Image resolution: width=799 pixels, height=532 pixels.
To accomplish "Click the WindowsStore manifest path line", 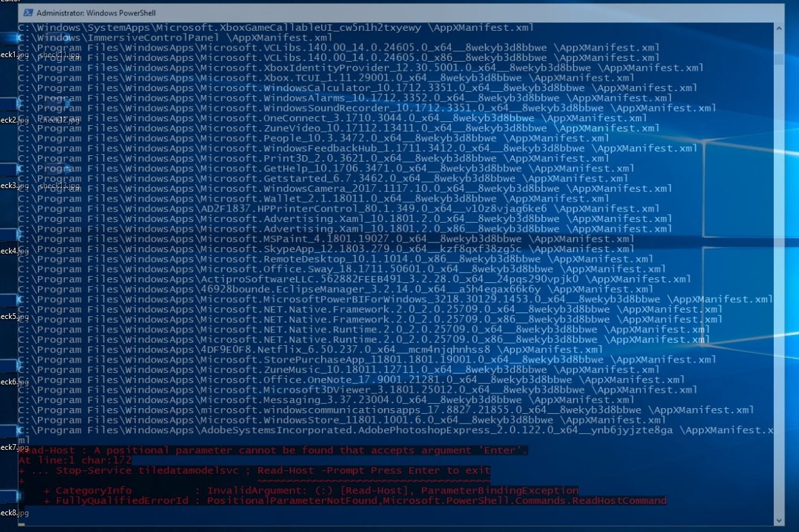I will click(x=342, y=420).
